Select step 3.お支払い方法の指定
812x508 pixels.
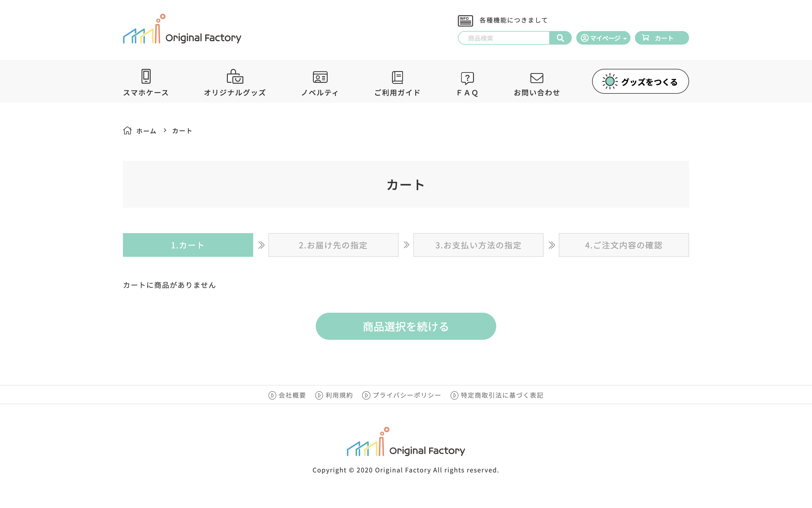coord(478,245)
